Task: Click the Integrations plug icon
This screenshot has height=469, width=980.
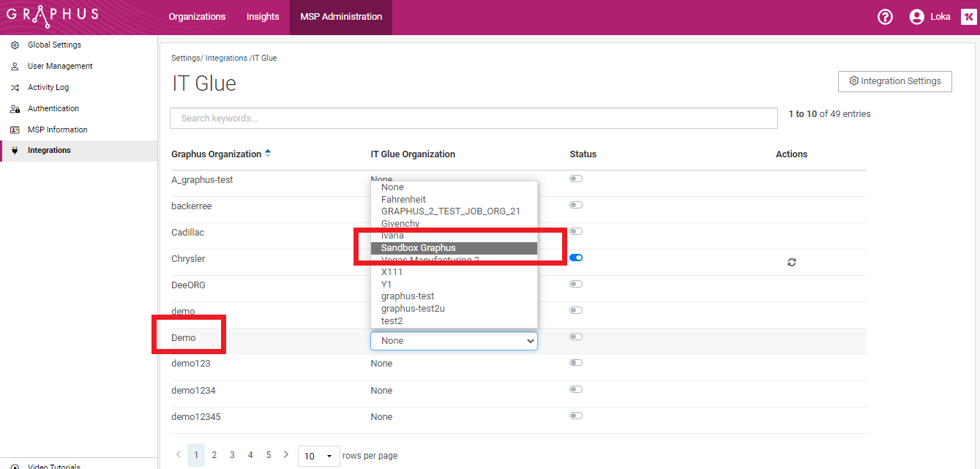Action: coord(15,151)
